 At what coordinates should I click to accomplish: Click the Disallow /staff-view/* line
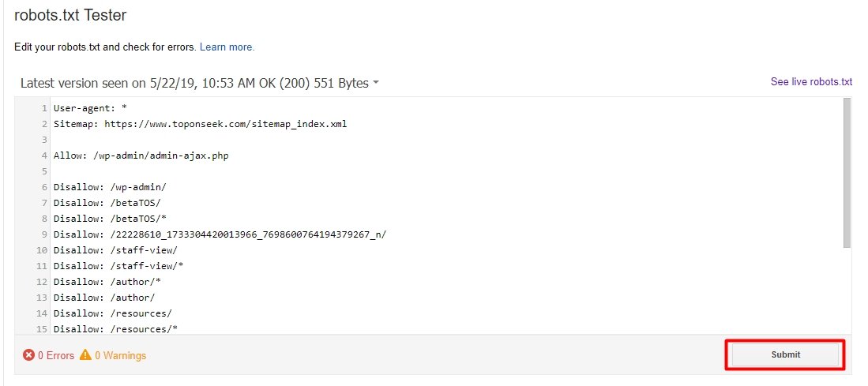click(118, 266)
